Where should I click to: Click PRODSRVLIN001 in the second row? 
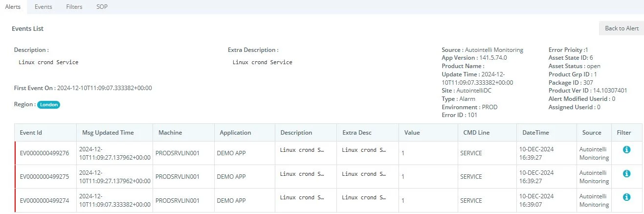[178, 177]
